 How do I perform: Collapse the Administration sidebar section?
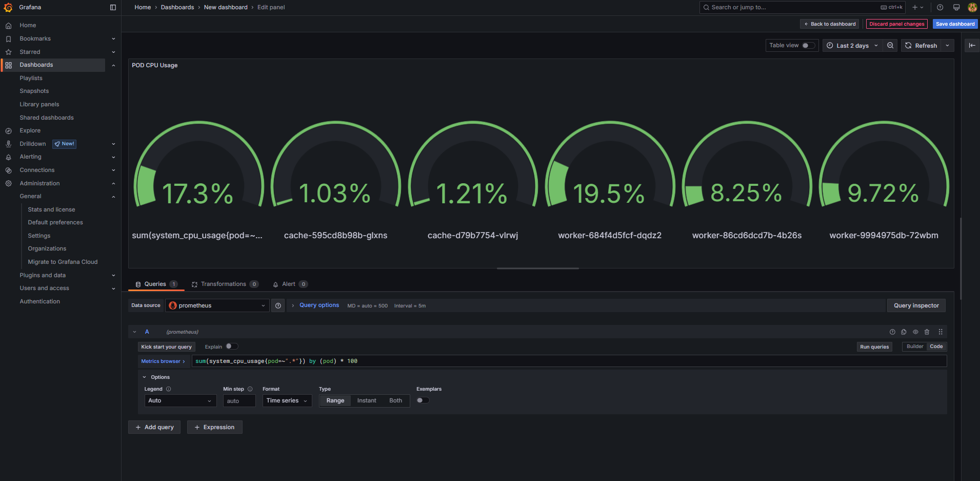click(113, 183)
